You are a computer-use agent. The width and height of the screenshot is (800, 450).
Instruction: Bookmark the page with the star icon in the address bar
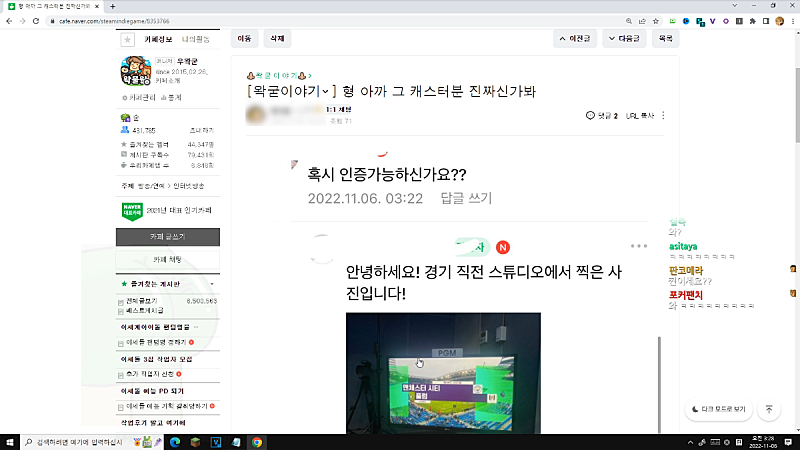656,21
